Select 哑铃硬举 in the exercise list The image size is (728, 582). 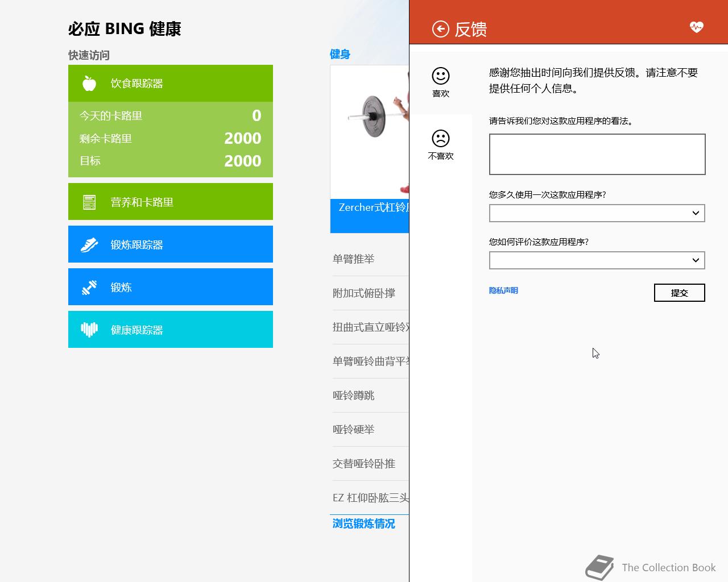371,430
